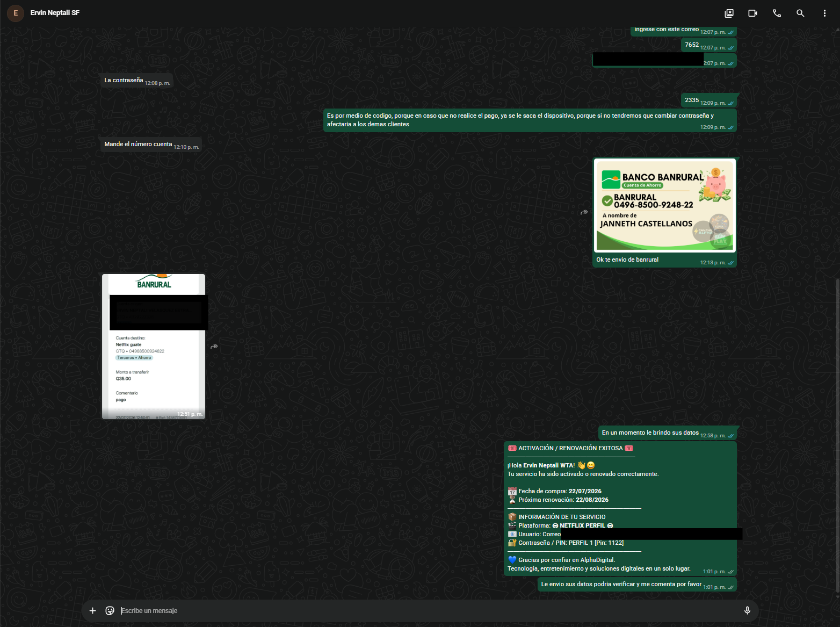Open the media gallery icon in the header
Viewport: 840px width, 627px height.
729,13
